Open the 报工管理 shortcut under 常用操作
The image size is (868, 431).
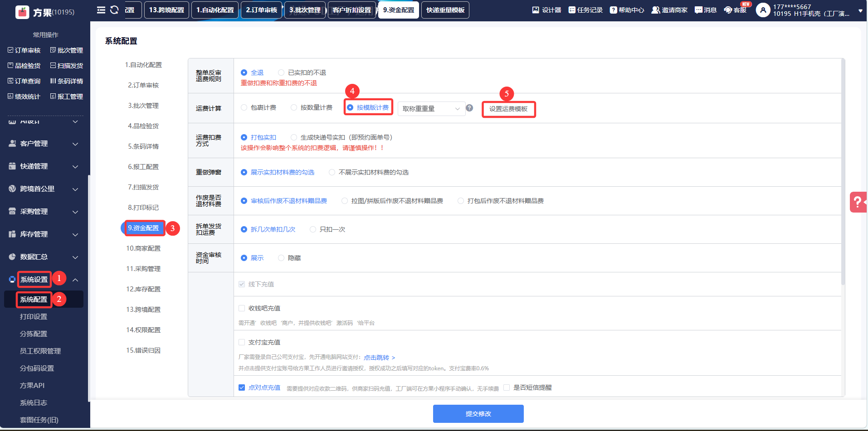(x=67, y=97)
